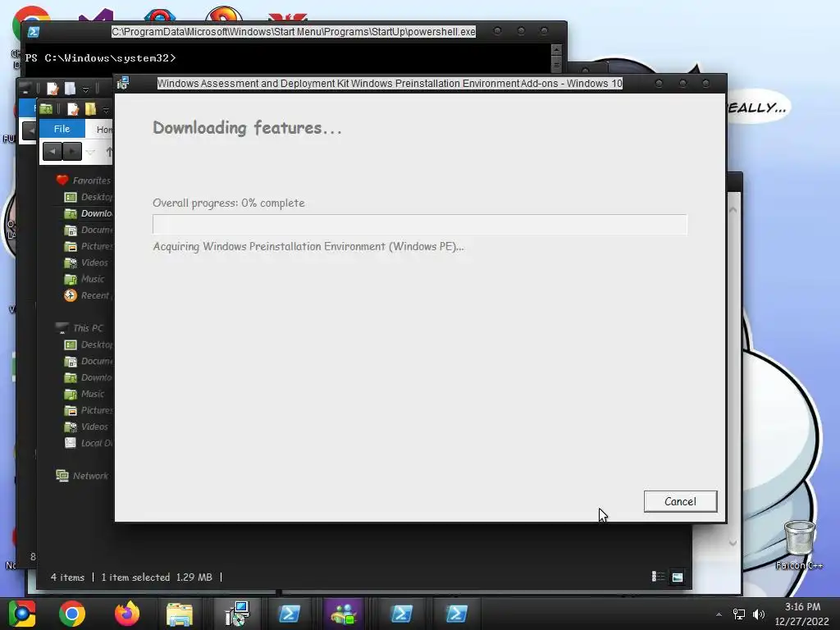Viewport: 840px width, 630px height.
Task: Click '4 items' in Explorer status bar
Action: pos(67,577)
